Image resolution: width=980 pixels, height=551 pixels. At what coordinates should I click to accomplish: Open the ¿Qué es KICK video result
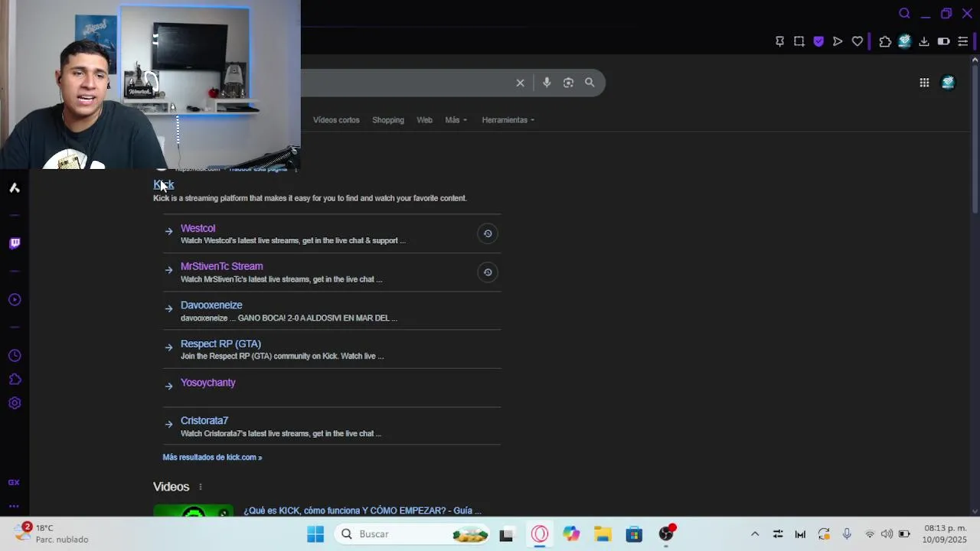point(362,510)
